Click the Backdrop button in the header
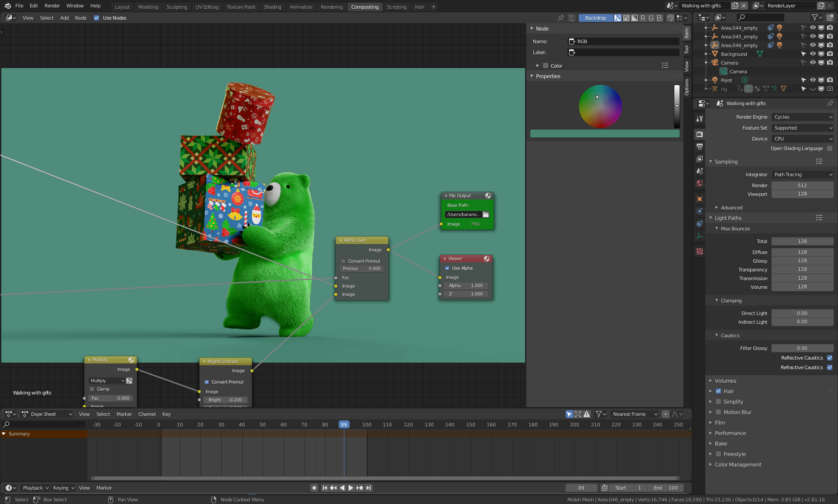Viewport: 838px width, 504px height. coord(595,17)
